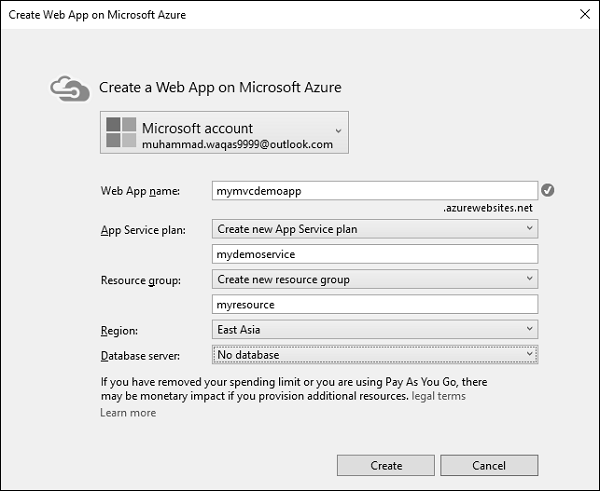The width and height of the screenshot is (600, 491).
Task: Click the dialog title bar text
Action: 97,15
